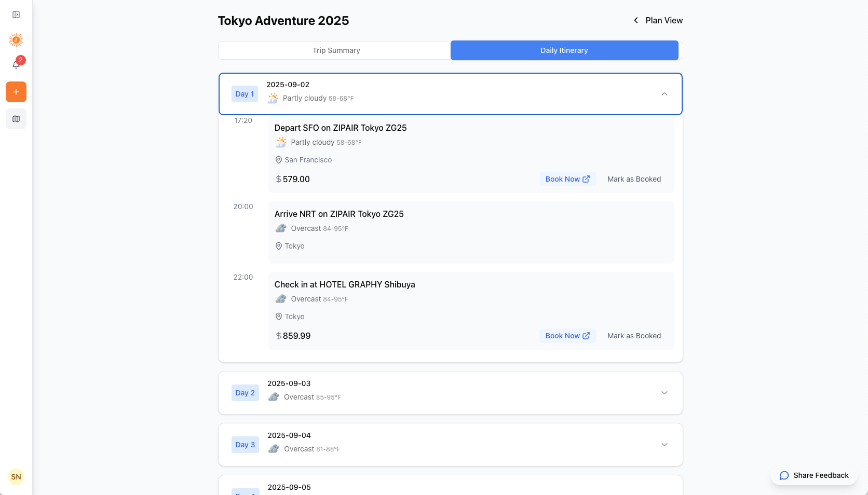Screen dimensions: 868x495
Task: Click overcast weather icon on Day 3
Action: (x=274, y=449)
